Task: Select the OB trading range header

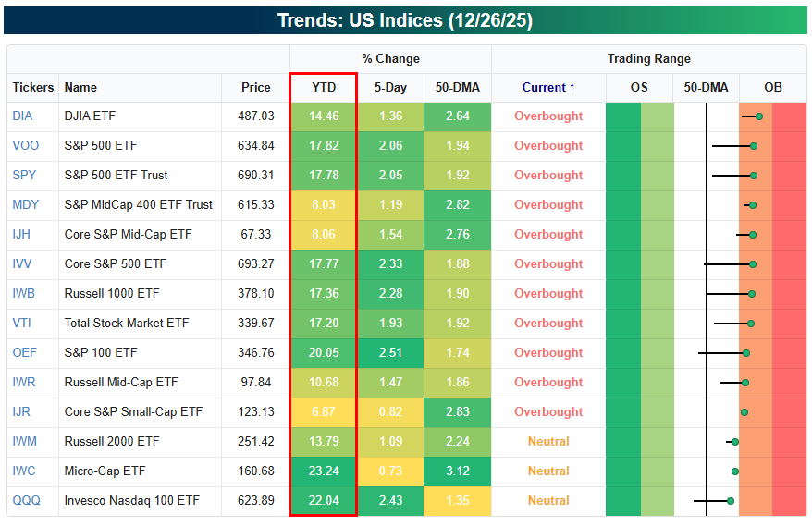Action: [x=772, y=88]
